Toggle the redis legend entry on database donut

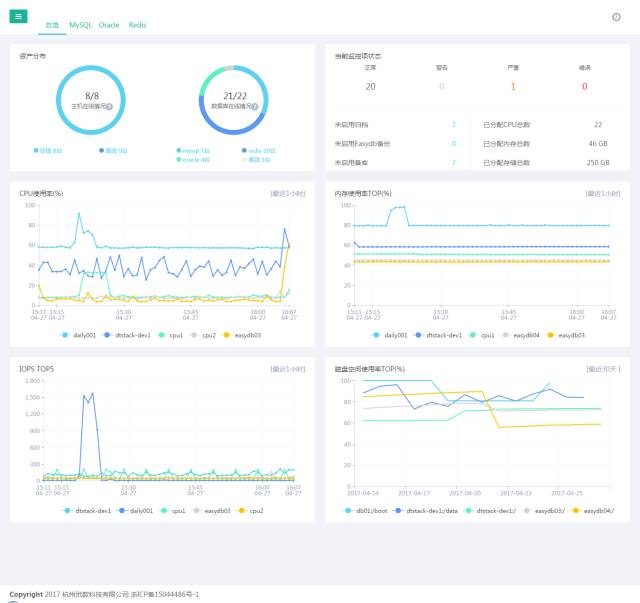(x=259, y=151)
